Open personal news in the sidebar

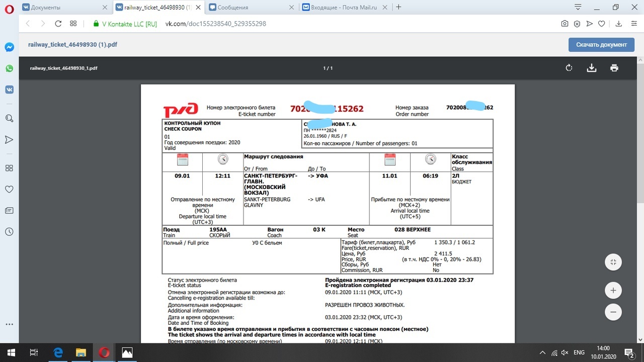(x=9, y=210)
